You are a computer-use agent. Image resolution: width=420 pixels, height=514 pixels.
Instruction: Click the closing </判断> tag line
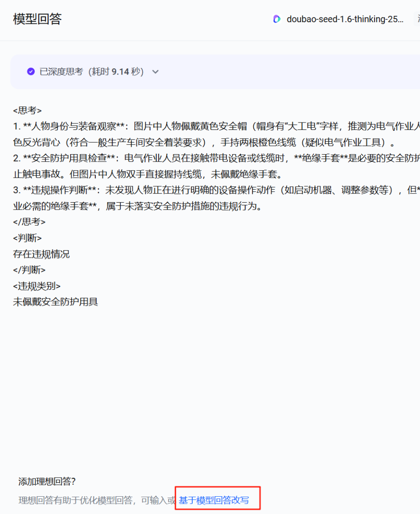[x=29, y=270]
